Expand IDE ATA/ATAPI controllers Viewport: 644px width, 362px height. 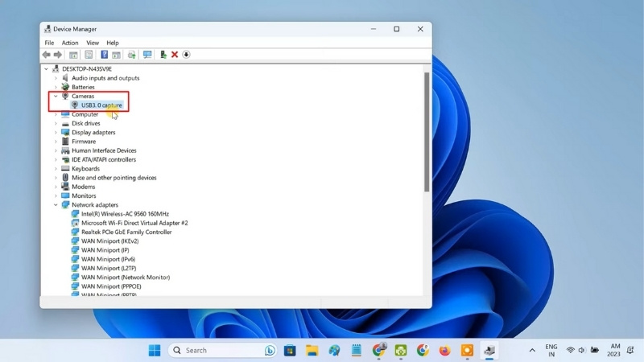click(56, 159)
